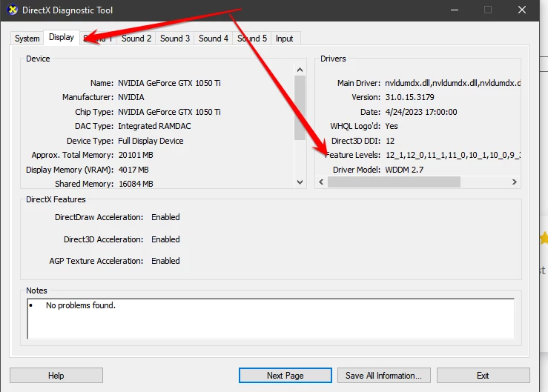Click the Exit button
Viewport: 548px width, 392px height.
pyautogui.click(x=483, y=376)
